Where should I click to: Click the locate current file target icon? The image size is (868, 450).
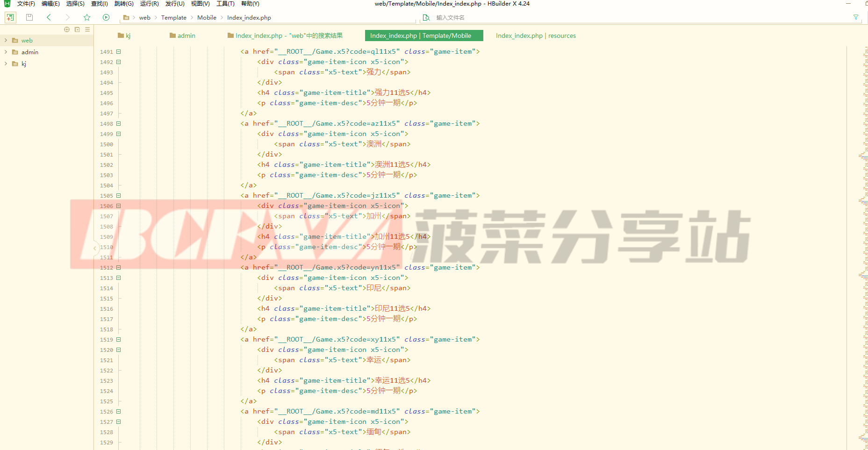pos(67,29)
